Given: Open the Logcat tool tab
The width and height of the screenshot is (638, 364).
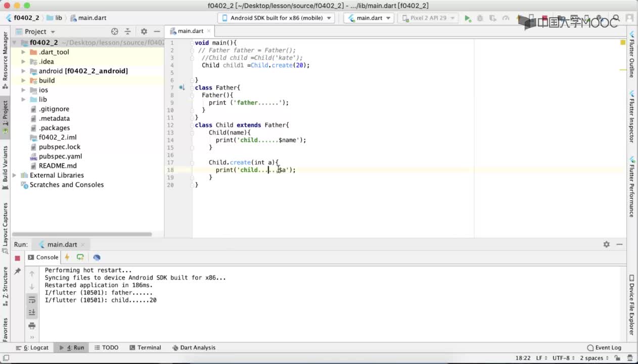Looking at the screenshot, I should (32, 348).
